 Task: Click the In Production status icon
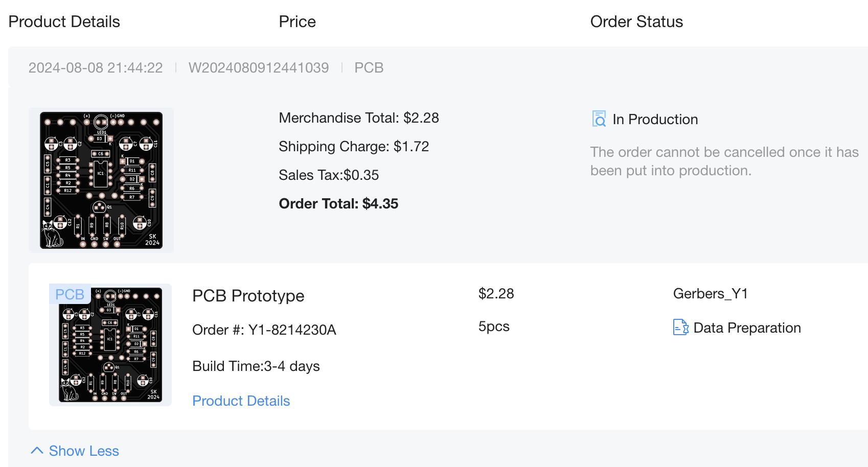599,119
